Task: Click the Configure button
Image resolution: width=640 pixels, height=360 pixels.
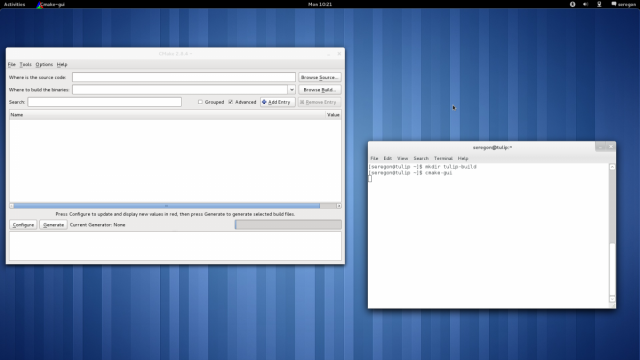Action: 23,225
